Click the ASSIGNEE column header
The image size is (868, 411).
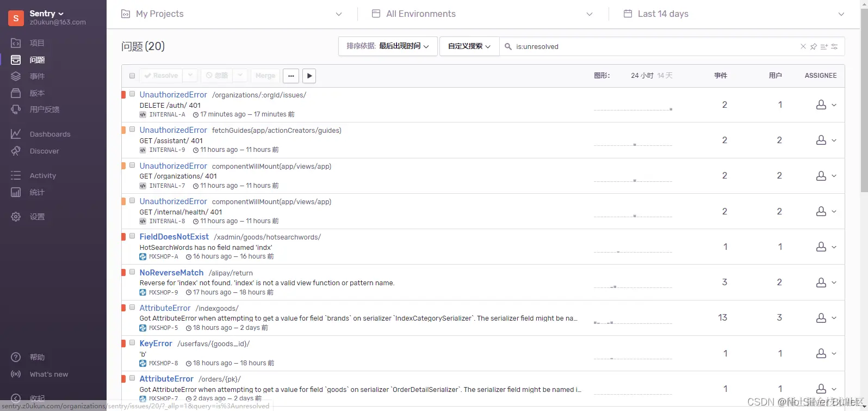(x=820, y=76)
